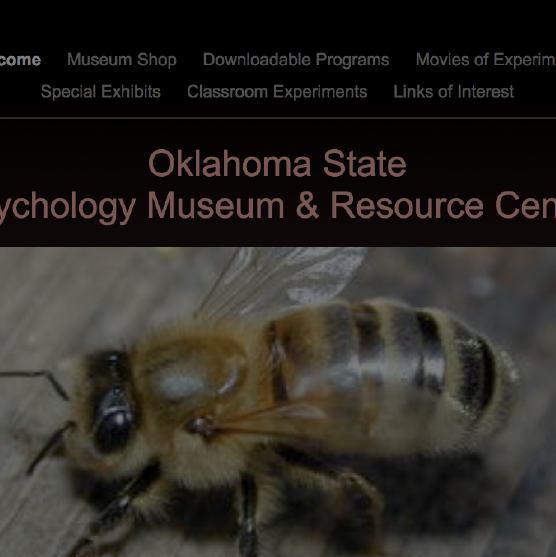556x557 pixels.
Task: Click the wing joint on the bee
Action: coord(203,426)
